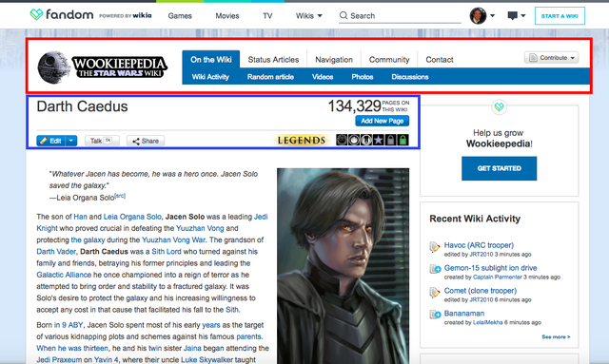
Task: Open the Captain Parmenter user link
Action: pos(497,278)
